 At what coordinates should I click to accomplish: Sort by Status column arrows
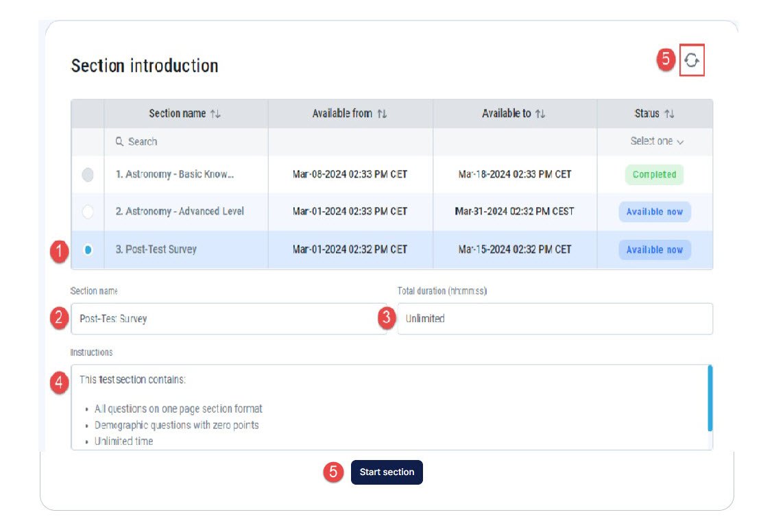670,114
